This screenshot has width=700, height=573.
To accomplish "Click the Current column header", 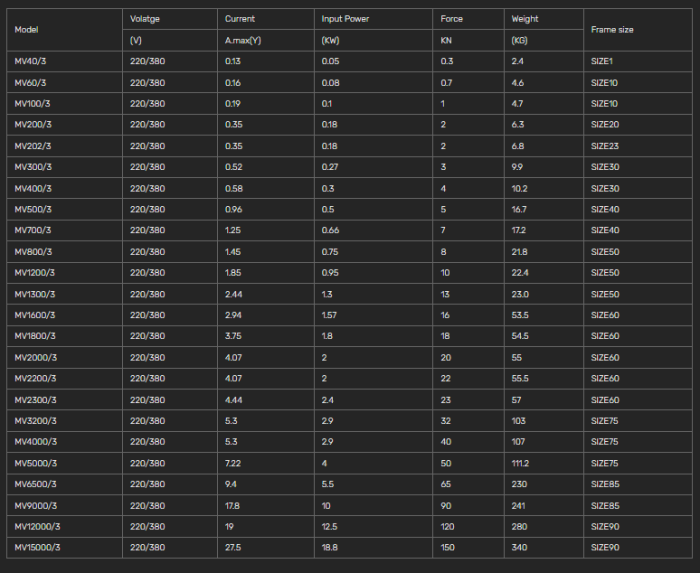I will 240,19.
